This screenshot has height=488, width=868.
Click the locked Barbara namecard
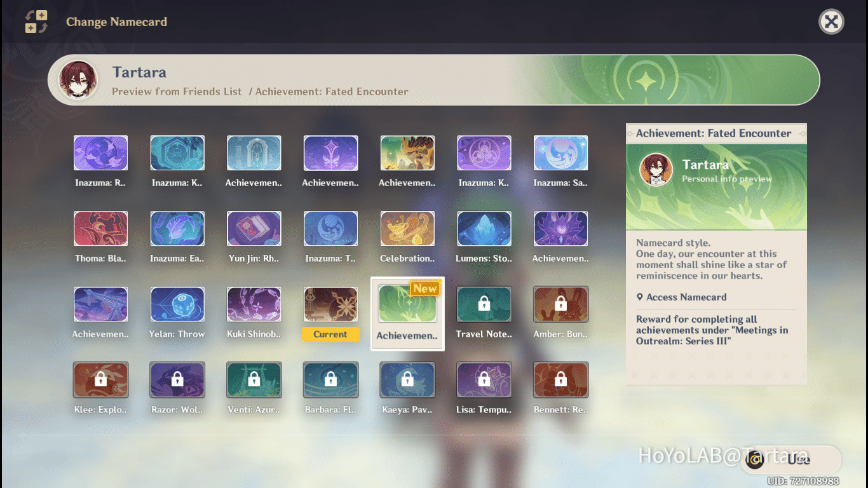click(x=330, y=380)
